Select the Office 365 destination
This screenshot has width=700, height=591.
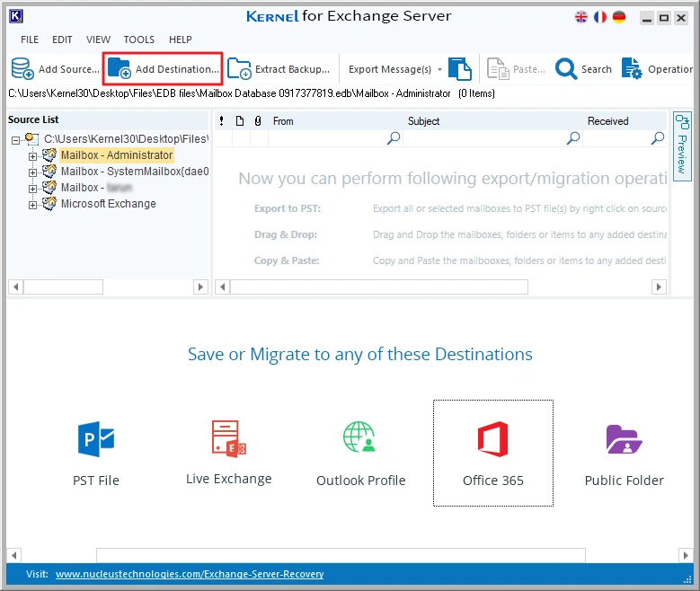click(492, 440)
